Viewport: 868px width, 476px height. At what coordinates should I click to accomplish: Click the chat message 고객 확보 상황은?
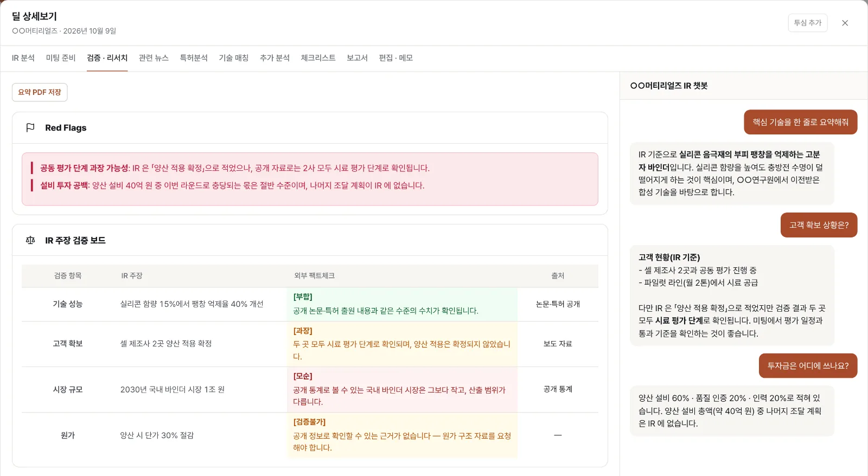(x=819, y=225)
